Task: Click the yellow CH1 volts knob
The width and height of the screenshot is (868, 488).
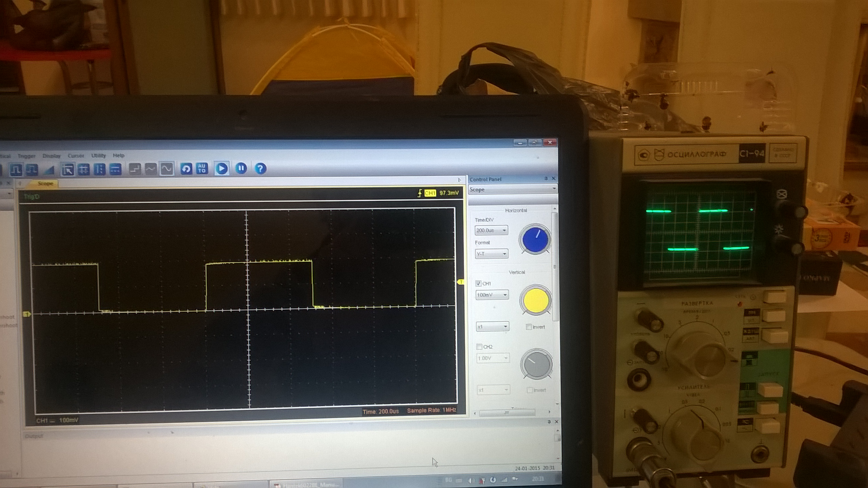Action: click(536, 300)
